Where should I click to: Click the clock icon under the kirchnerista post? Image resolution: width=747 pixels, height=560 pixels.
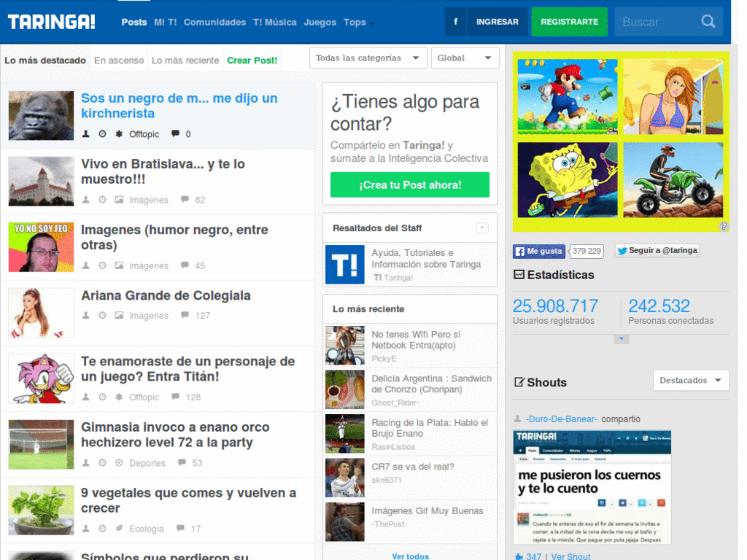[x=102, y=134]
